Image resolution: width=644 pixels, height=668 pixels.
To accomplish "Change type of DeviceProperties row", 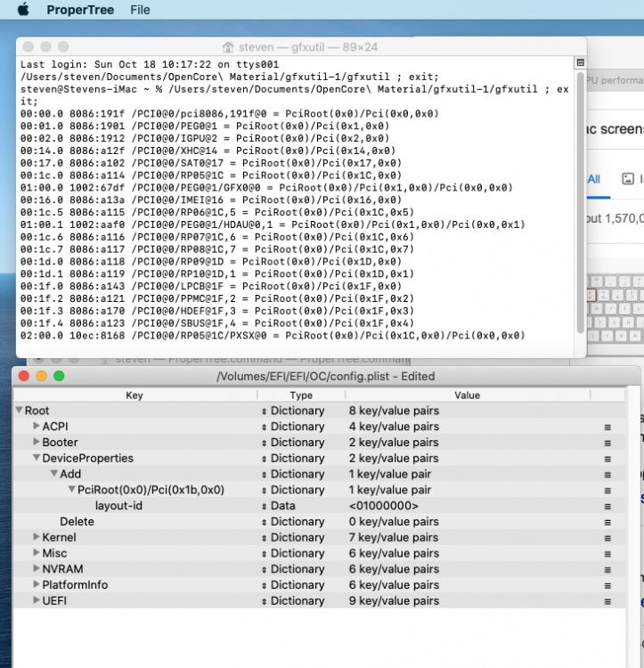I will pyautogui.click(x=264, y=459).
